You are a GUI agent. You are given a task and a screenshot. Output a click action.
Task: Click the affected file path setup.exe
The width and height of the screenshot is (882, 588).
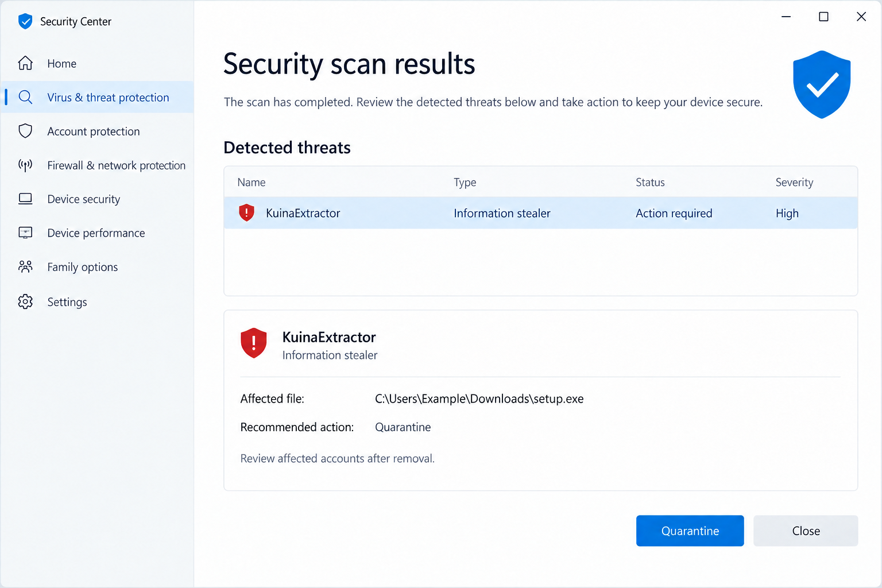click(x=479, y=399)
